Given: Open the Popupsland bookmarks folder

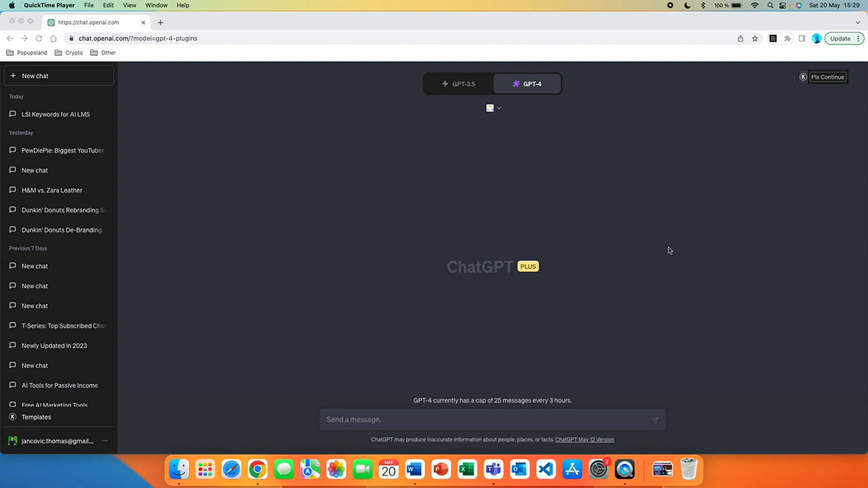Looking at the screenshot, I should (27, 52).
